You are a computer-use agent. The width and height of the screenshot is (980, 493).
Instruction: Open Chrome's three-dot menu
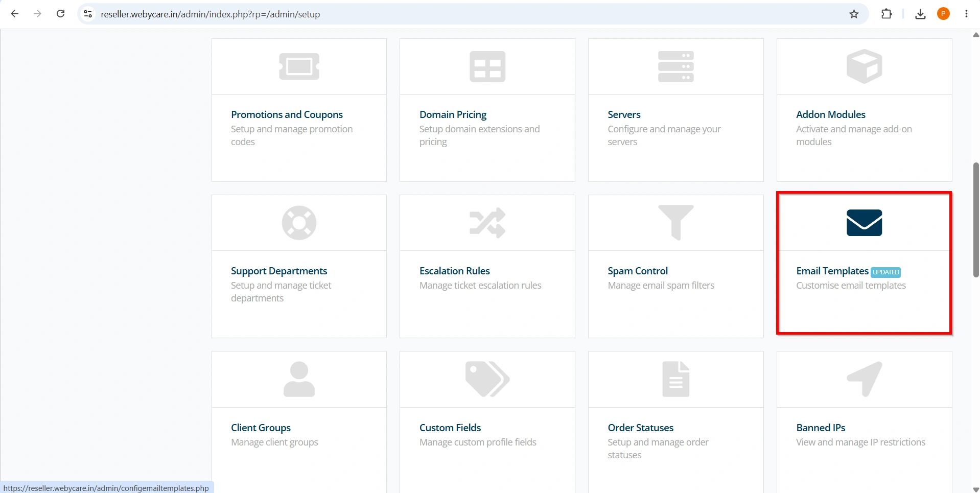pos(966,14)
